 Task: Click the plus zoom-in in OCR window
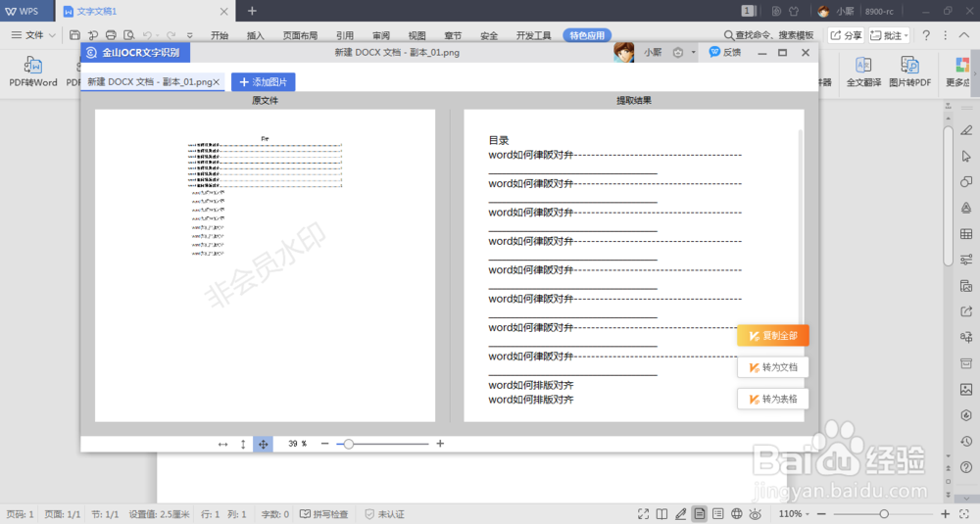440,444
